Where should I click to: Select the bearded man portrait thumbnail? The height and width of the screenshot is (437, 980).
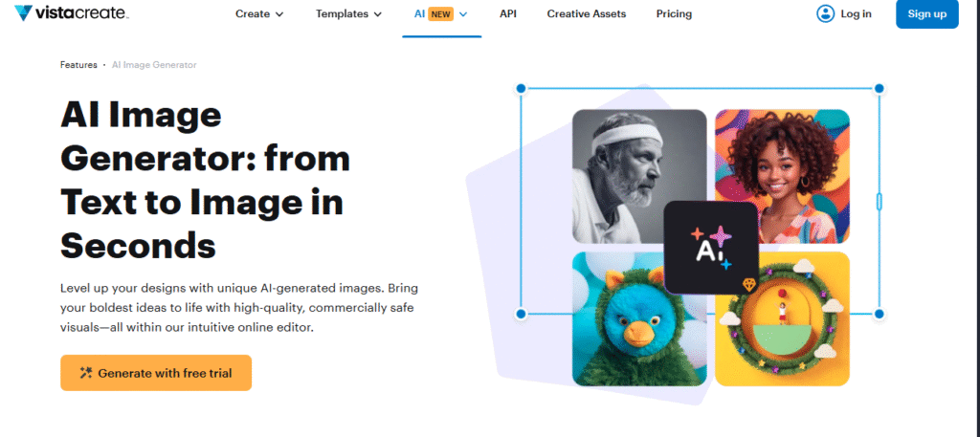tap(639, 176)
